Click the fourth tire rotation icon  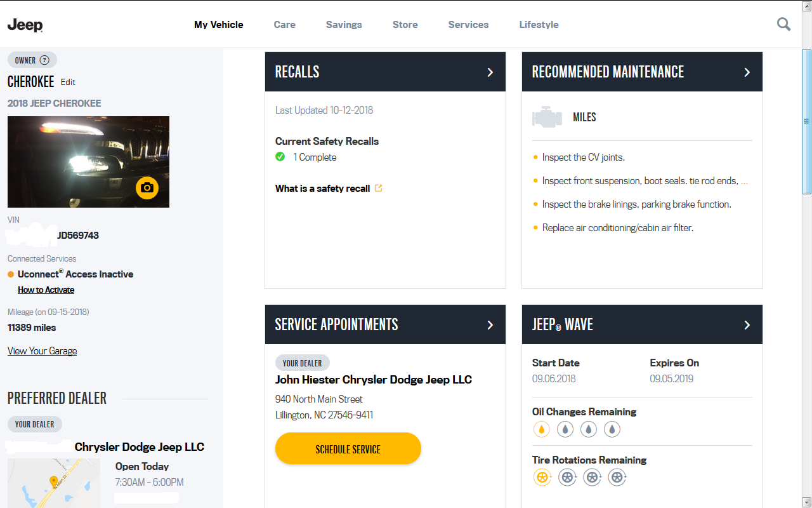click(617, 478)
